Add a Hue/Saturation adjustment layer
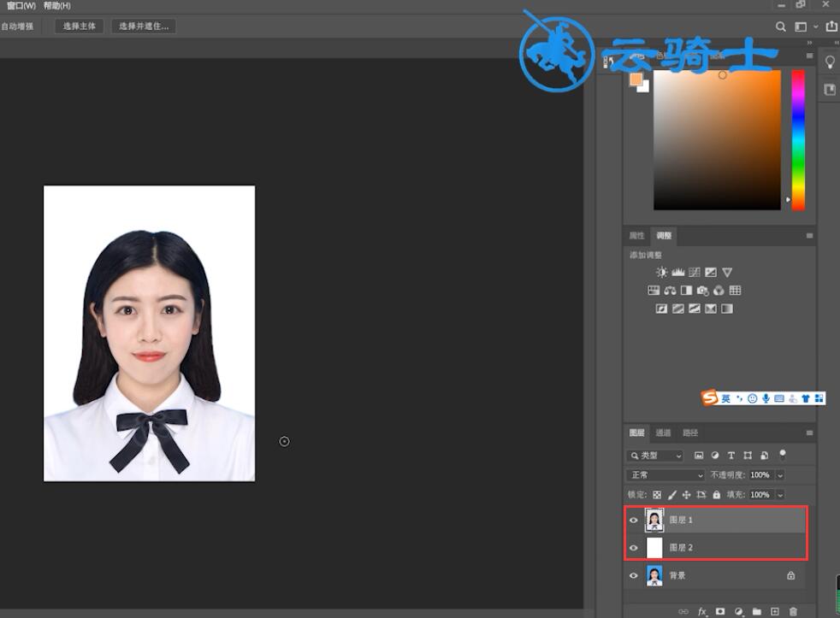This screenshot has height=618, width=840. pyautogui.click(x=654, y=291)
